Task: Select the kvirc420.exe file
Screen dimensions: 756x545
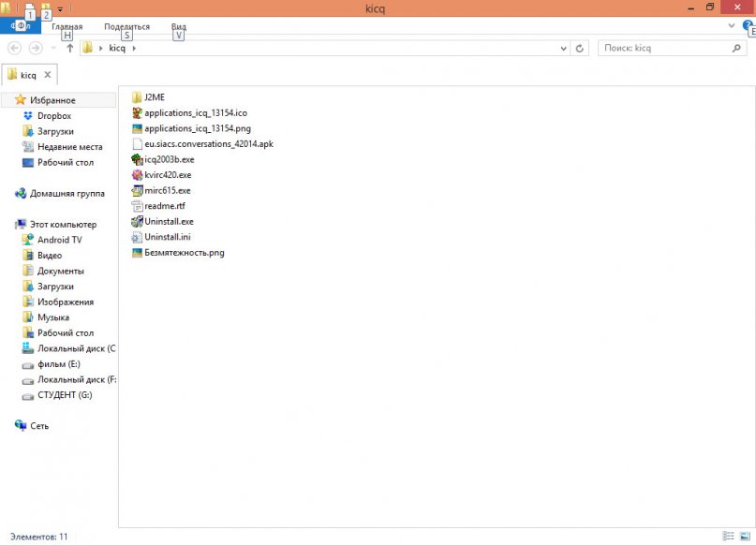Action: pos(161,175)
